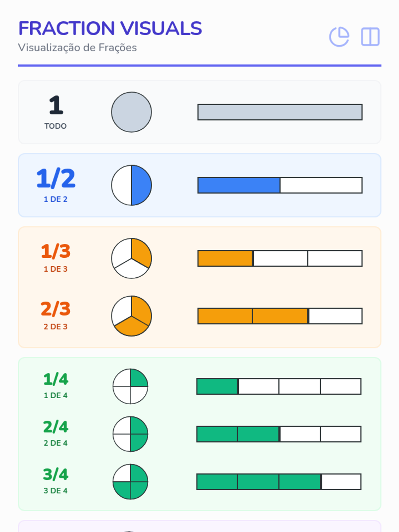Click the pie chart icon in header
399x532 pixels.
click(339, 37)
